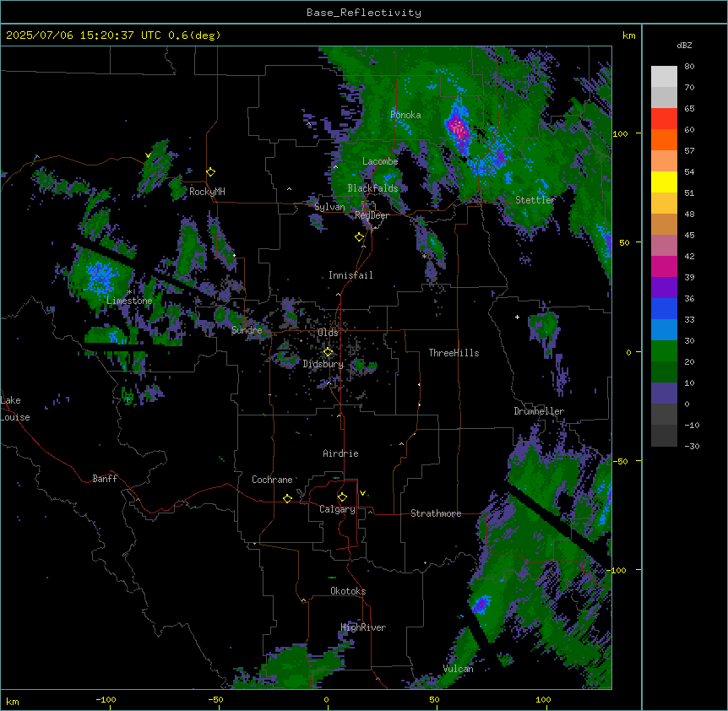The image size is (728, 711).
Task: Click the Didsbury label
Action: [323, 364]
